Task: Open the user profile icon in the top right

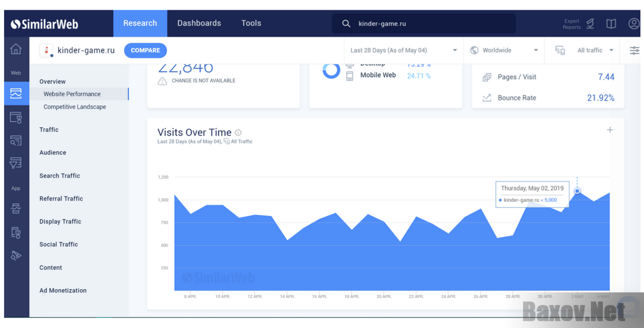Action: tap(634, 24)
